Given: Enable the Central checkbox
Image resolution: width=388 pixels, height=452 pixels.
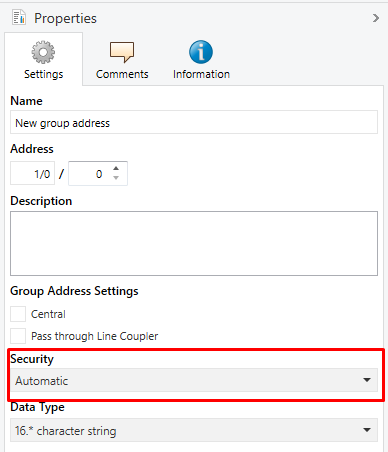Looking at the screenshot, I should point(18,314).
